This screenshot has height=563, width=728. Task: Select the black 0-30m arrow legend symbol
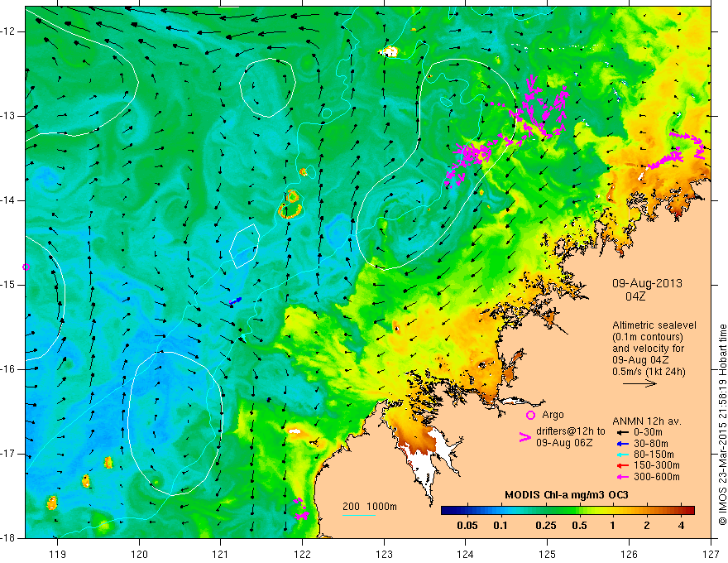623,432
